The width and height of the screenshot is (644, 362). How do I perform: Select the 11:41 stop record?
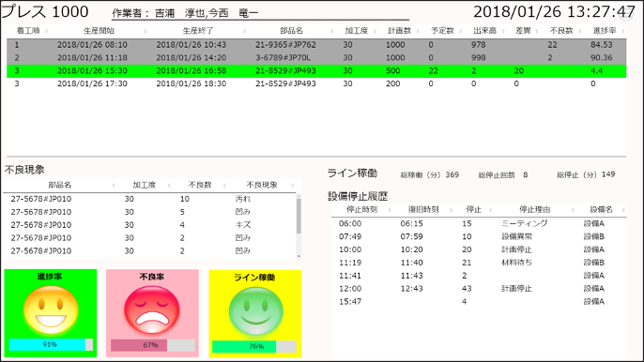click(x=479, y=276)
